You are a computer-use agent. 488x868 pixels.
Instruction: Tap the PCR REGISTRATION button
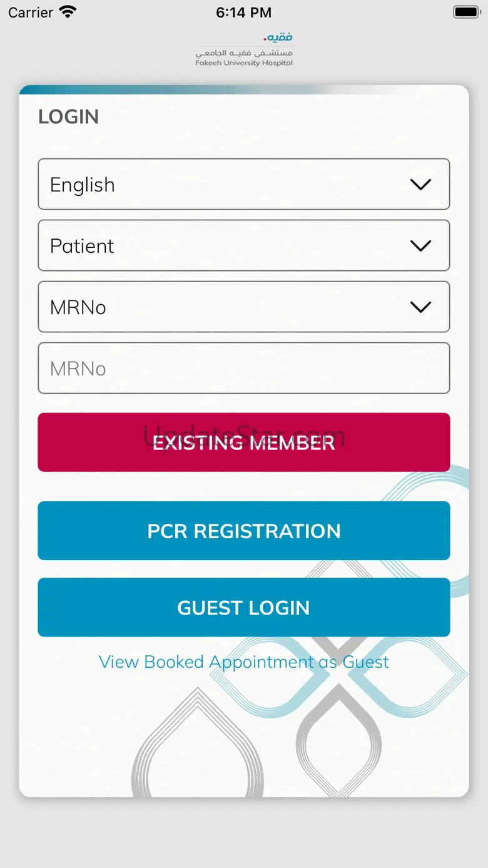pyautogui.click(x=244, y=531)
